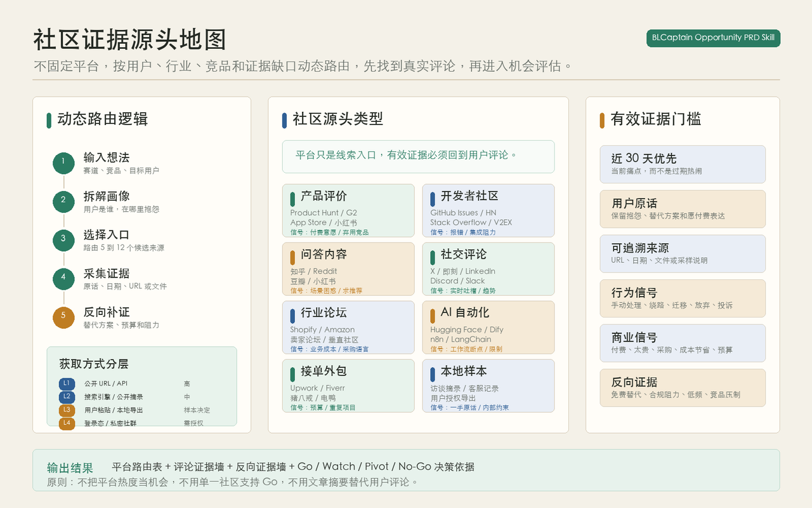Click the step 3 circle beside 选择入口
This screenshot has width=812, height=508.
coord(63,240)
